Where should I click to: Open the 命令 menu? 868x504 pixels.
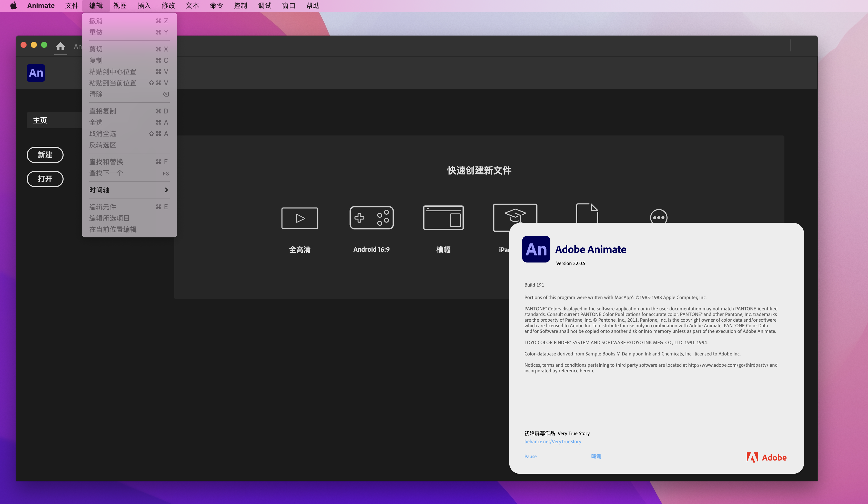coord(216,5)
